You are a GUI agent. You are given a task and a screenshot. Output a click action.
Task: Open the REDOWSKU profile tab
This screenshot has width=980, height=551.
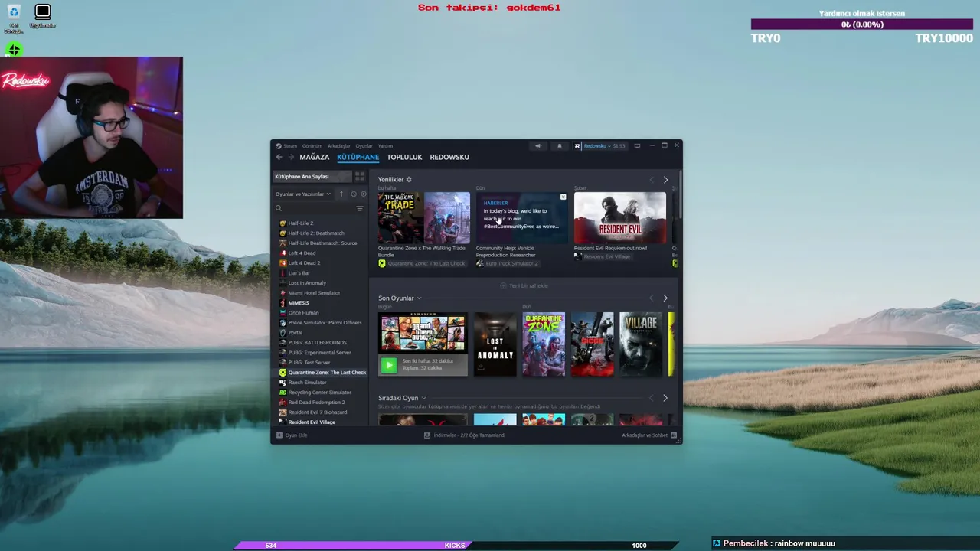[449, 157]
